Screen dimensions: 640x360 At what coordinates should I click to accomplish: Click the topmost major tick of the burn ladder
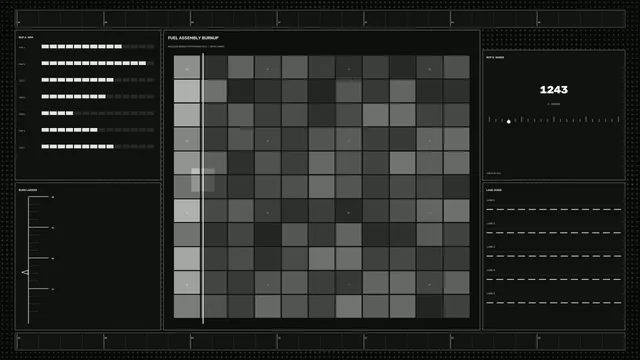[39, 197]
